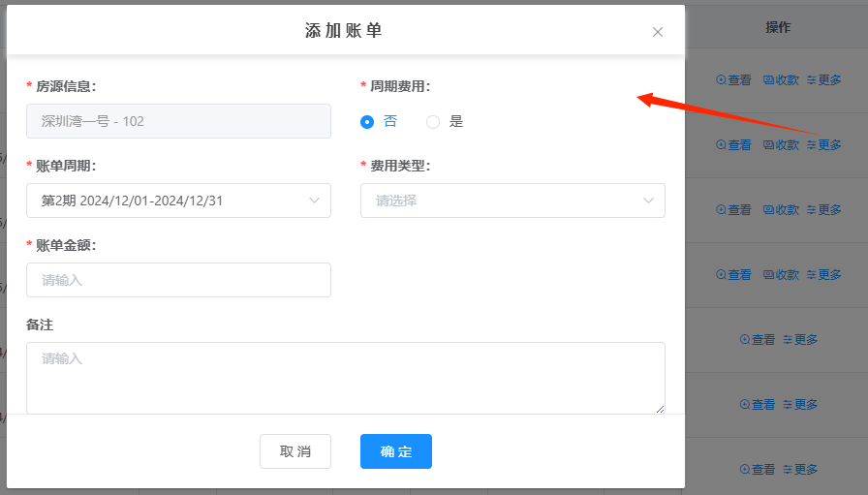Image resolution: width=868 pixels, height=495 pixels.
Task: Open the 账单周期 dropdown
Action: [178, 201]
